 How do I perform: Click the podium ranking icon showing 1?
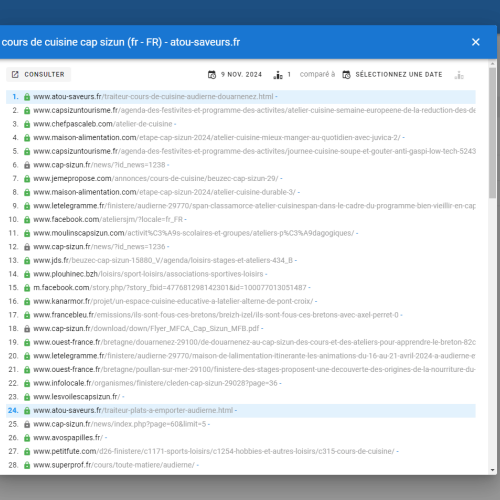(278, 75)
